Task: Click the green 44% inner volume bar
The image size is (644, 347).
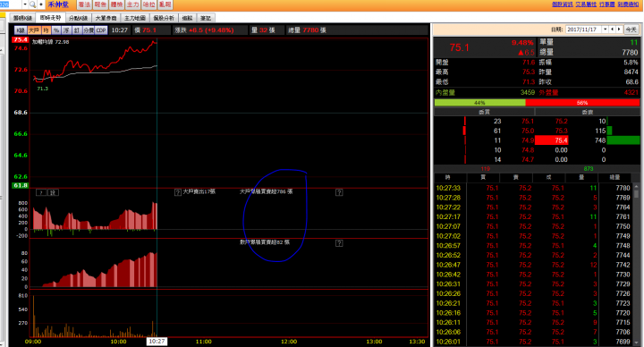Action: [479, 103]
